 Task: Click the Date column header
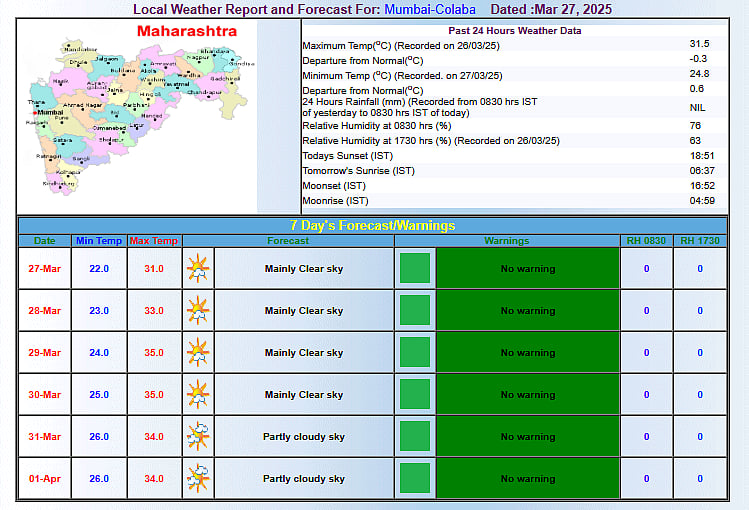pos(44,241)
